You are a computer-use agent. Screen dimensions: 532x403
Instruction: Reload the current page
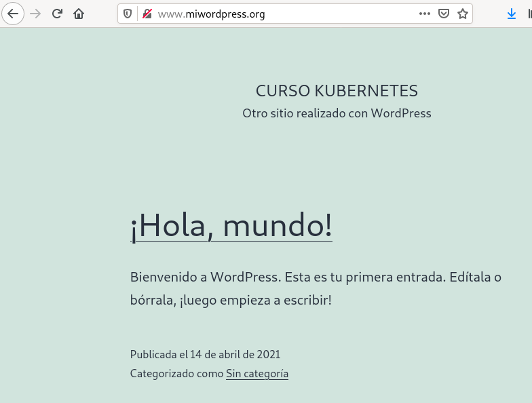57,14
